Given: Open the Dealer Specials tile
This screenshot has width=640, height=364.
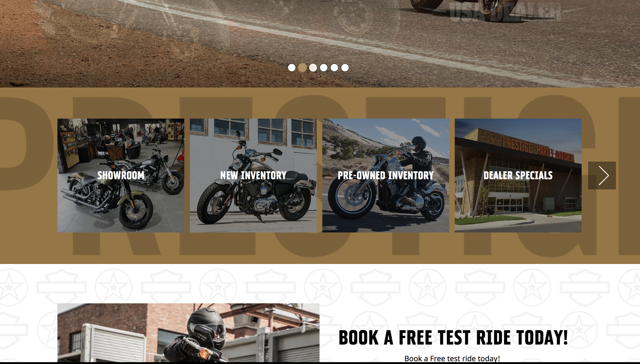Looking at the screenshot, I should click(x=518, y=176).
